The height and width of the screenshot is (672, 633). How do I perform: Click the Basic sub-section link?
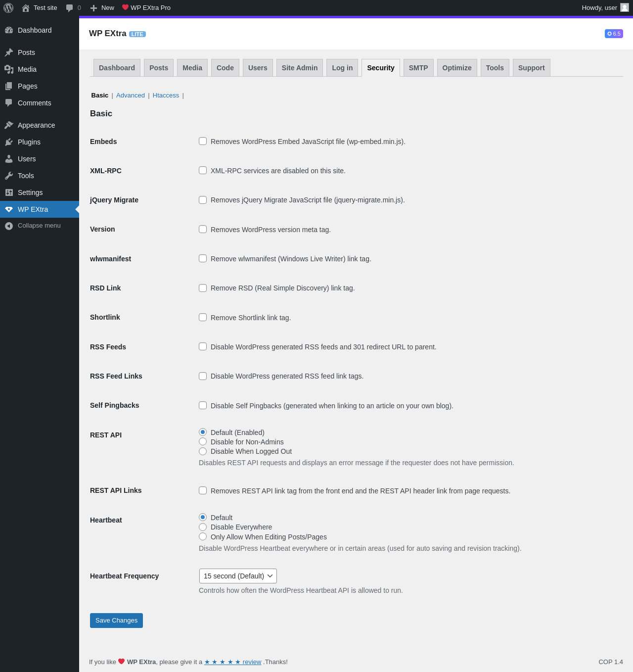click(x=100, y=96)
